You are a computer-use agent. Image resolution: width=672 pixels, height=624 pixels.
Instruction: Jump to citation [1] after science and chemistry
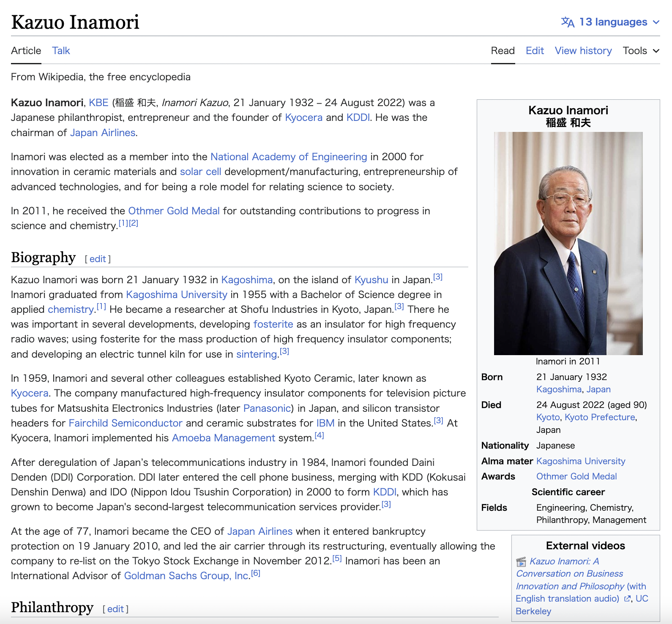click(x=123, y=223)
